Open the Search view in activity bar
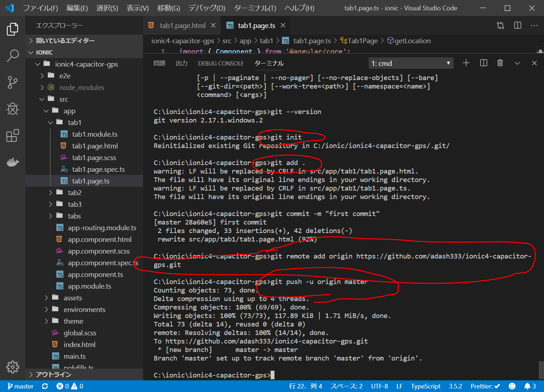 coord(13,56)
